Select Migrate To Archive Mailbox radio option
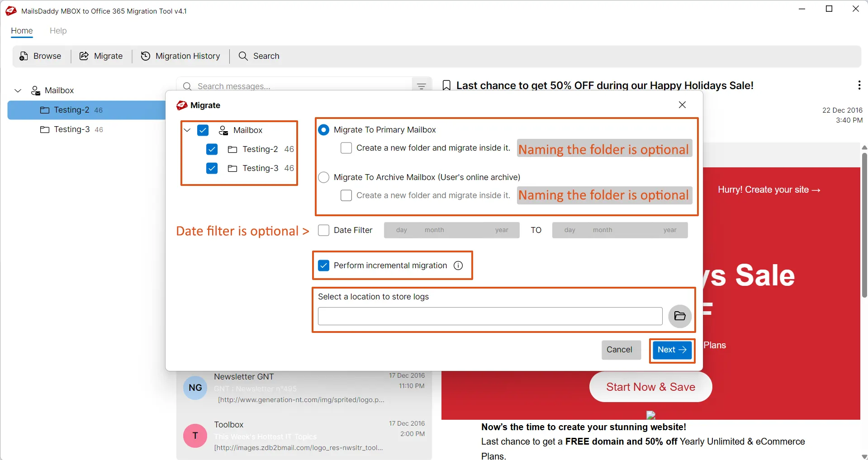This screenshot has width=868, height=460. 324,177
